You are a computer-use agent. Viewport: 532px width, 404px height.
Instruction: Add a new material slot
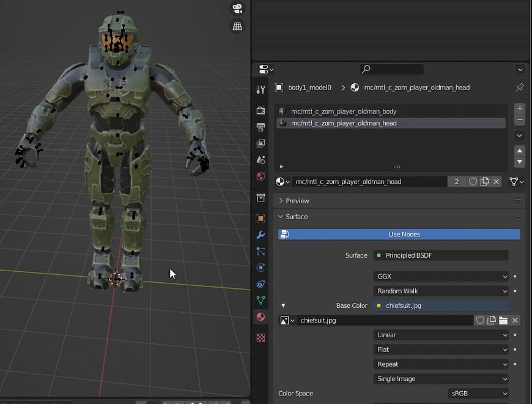point(520,108)
